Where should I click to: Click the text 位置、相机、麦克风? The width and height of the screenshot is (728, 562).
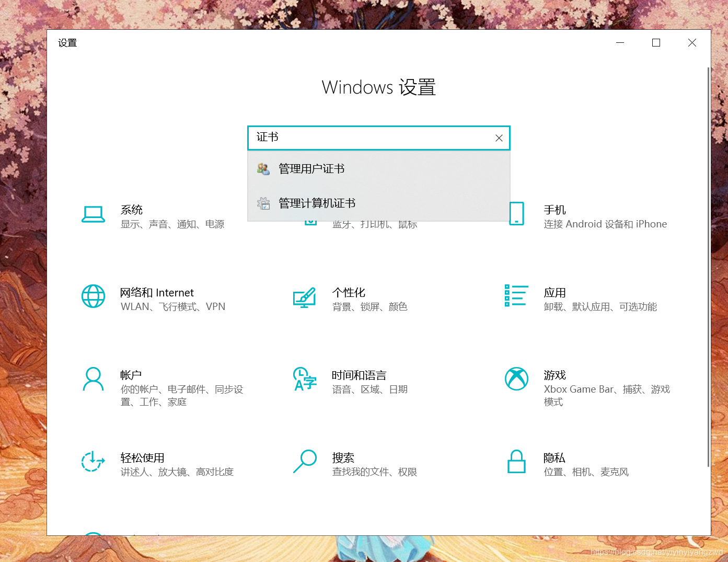(x=586, y=472)
